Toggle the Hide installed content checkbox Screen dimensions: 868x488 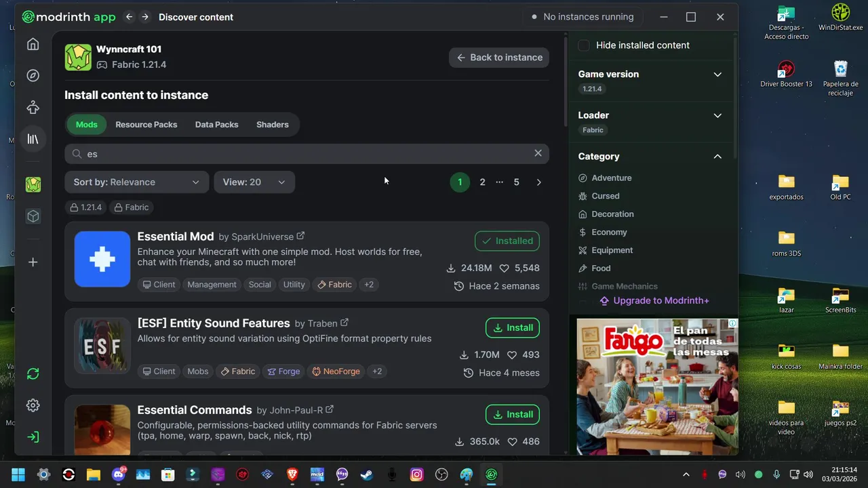[x=584, y=45]
